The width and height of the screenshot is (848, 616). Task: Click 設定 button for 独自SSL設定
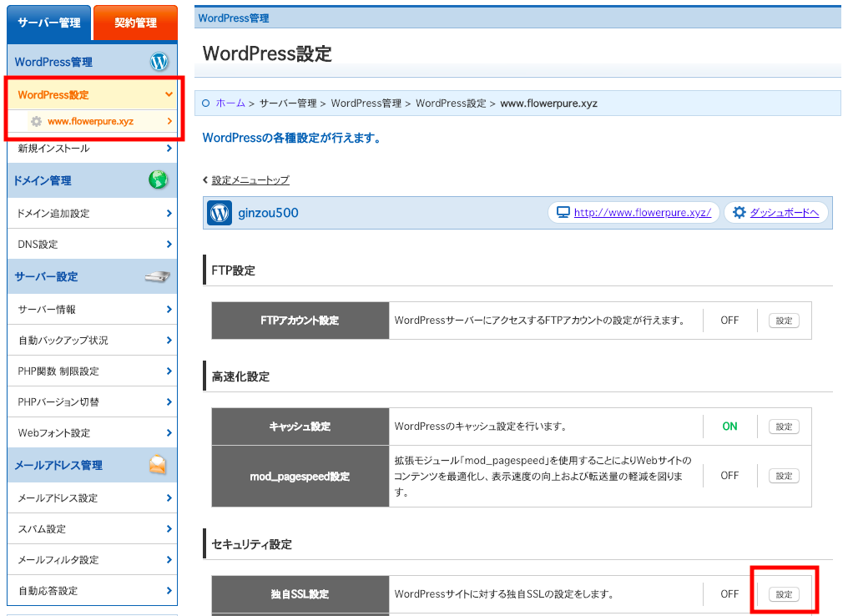pyautogui.click(x=784, y=594)
